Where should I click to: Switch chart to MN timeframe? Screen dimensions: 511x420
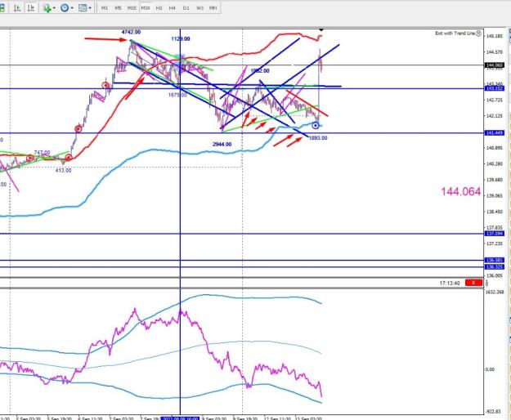[x=213, y=8]
